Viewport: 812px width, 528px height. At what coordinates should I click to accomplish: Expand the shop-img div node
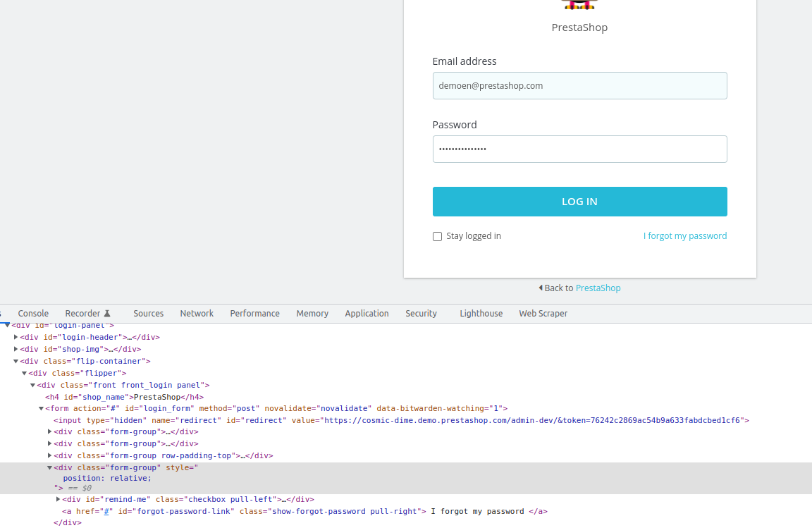click(16, 349)
